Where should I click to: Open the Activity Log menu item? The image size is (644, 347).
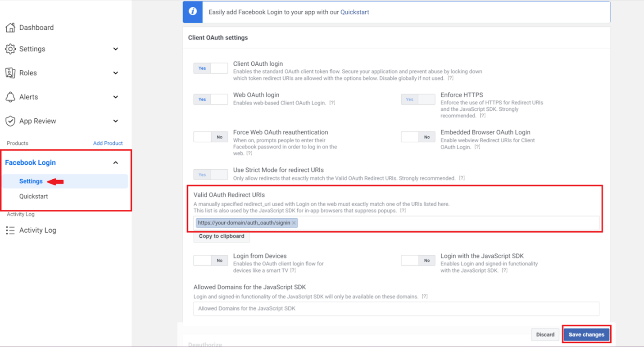point(38,230)
